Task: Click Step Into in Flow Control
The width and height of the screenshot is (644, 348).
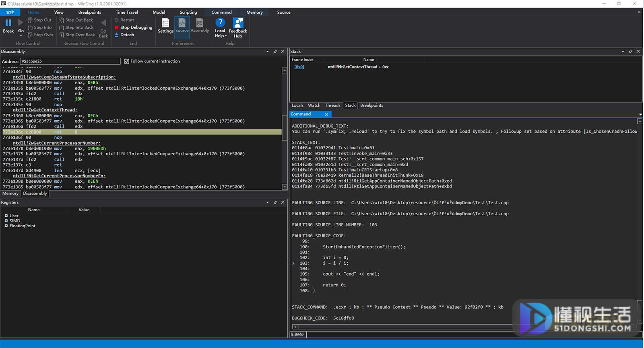Action: point(39,27)
